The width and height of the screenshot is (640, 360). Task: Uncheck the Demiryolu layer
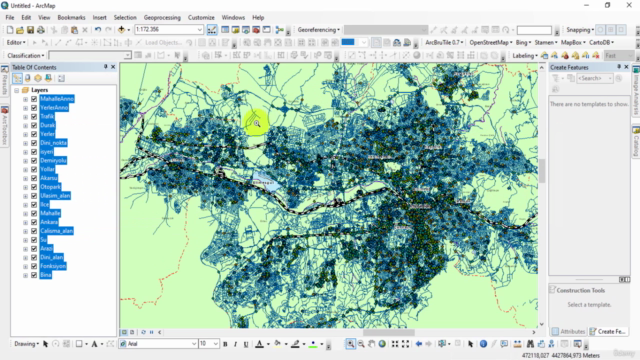tap(34, 160)
